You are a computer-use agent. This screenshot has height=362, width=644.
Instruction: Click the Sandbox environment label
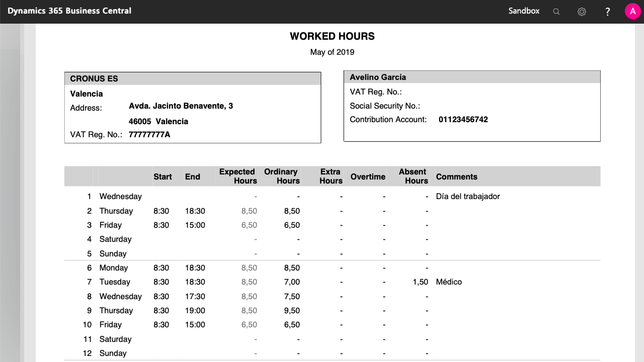pos(524,11)
